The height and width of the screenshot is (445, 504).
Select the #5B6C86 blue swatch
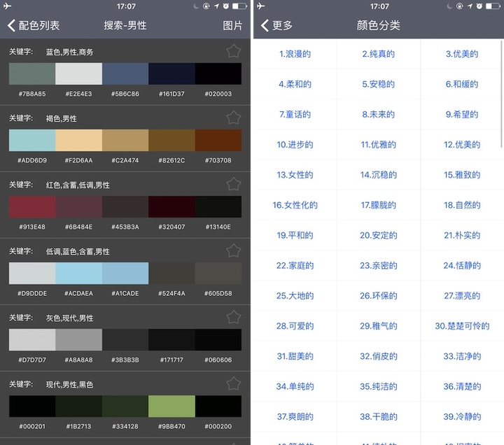pyautogui.click(x=125, y=74)
